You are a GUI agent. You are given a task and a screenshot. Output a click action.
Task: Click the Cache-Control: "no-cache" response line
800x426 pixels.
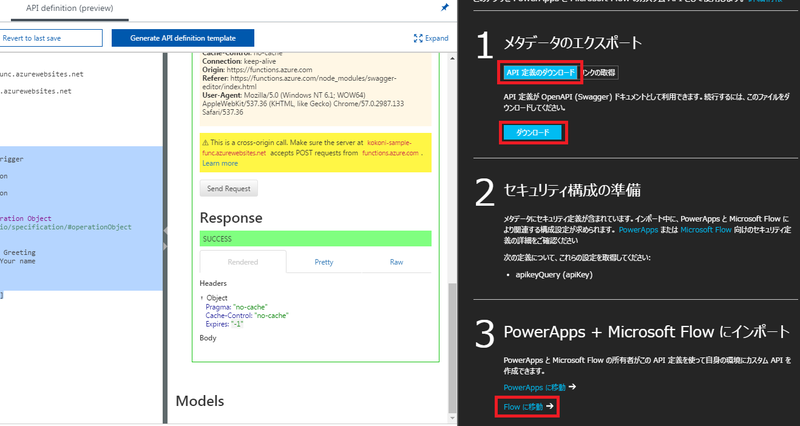(x=247, y=315)
